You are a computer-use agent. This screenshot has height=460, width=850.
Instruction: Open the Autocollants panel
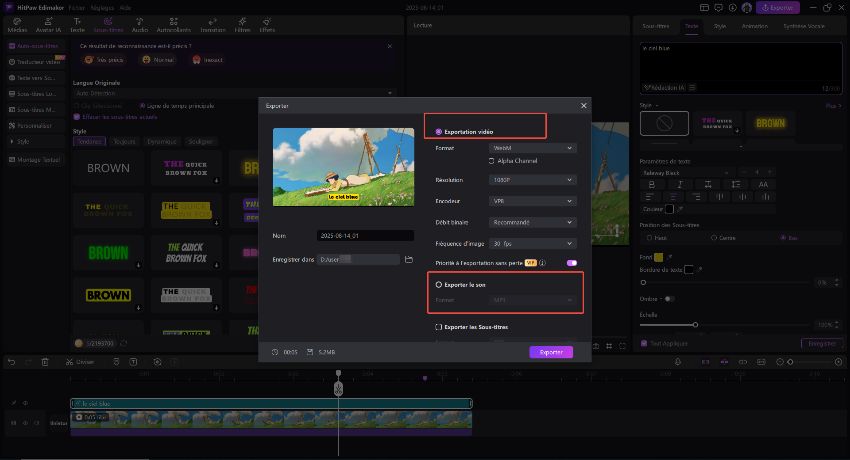pos(174,25)
